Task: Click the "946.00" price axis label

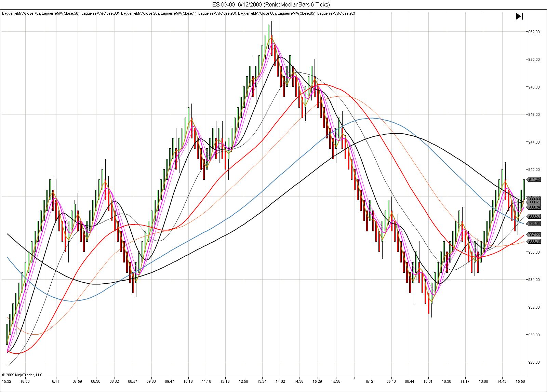Action: click(534, 114)
